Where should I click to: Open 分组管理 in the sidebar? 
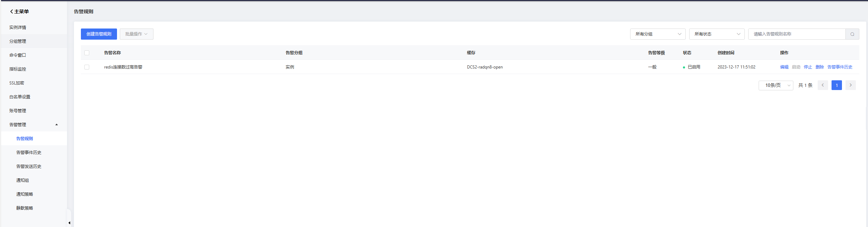(34, 41)
